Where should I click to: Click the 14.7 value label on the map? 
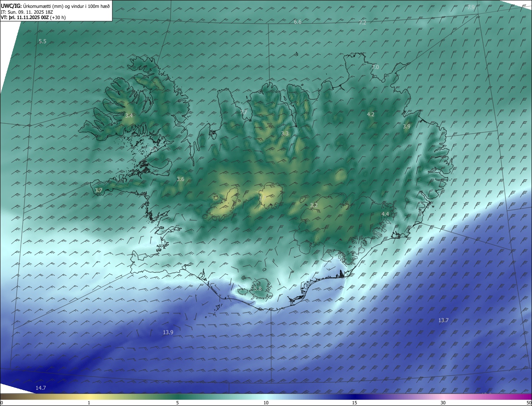click(x=40, y=388)
